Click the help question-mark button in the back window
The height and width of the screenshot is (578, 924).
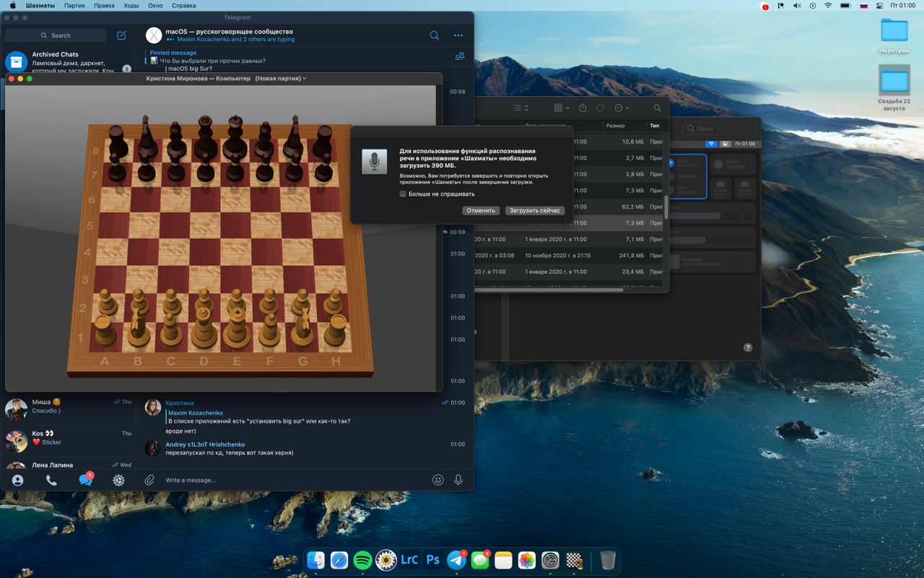748,348
